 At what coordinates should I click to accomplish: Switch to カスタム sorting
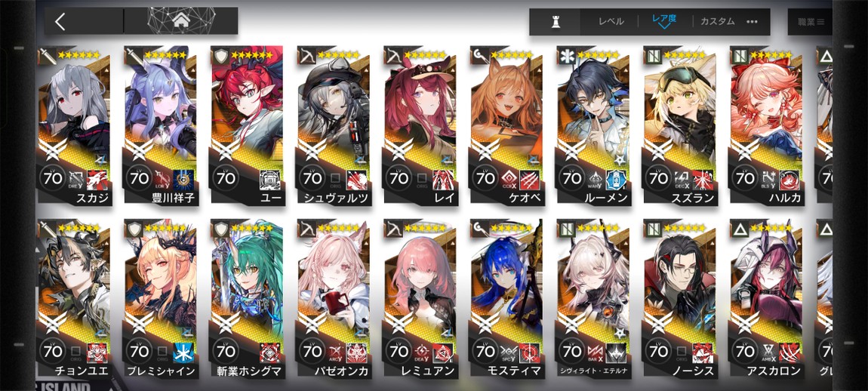[718, 22]
